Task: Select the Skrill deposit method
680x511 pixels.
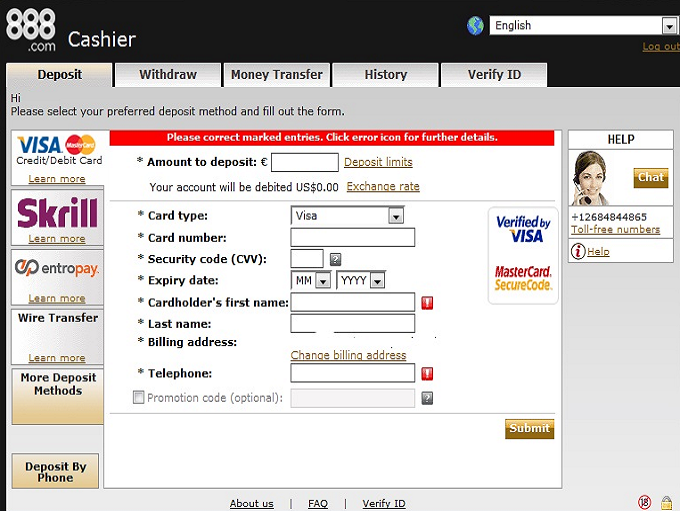Action: coord(57,218)
